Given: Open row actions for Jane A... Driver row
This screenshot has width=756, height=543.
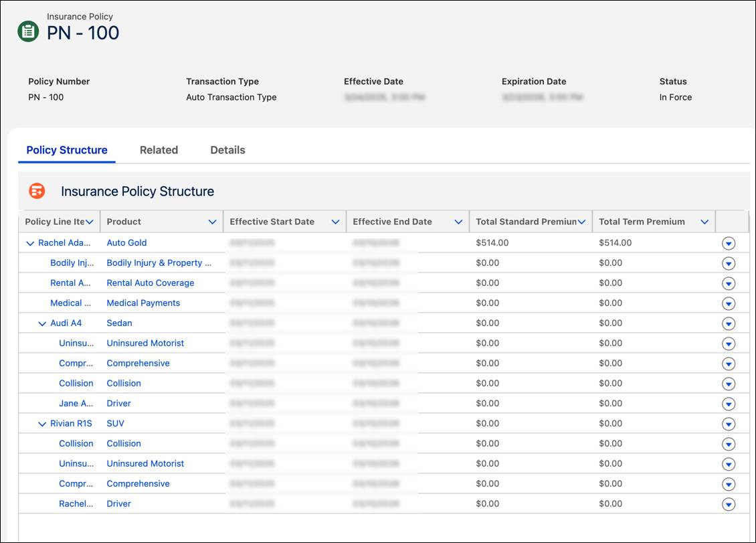Looking at the screenshot, I should (729, 404).
